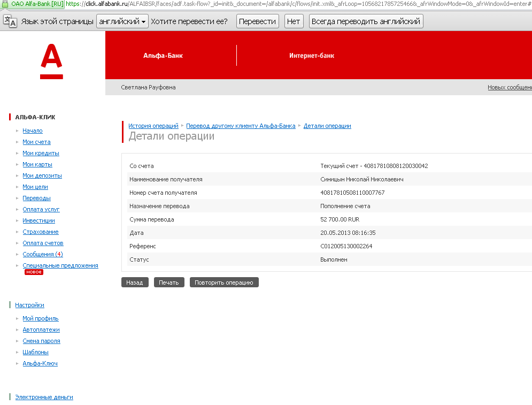The image size is (532, 405).
Task: Click the Alfa-Bank red logo
Action: (51, 62)
